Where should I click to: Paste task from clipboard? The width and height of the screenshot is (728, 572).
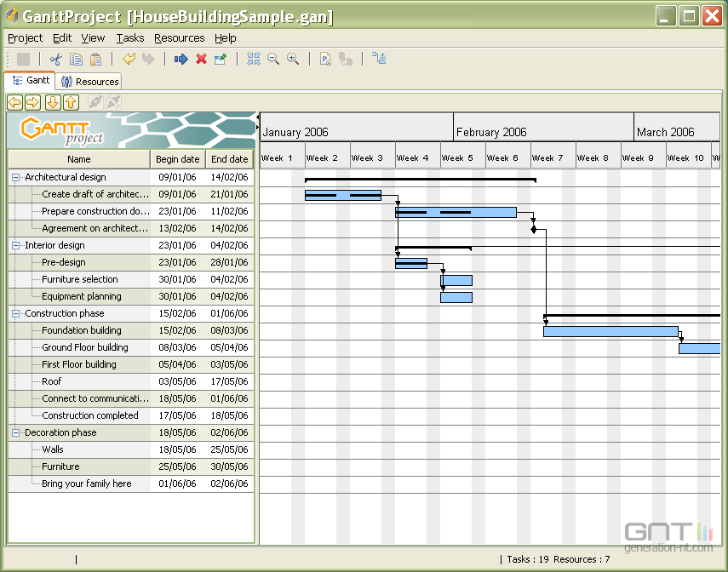tap(94, 59)
